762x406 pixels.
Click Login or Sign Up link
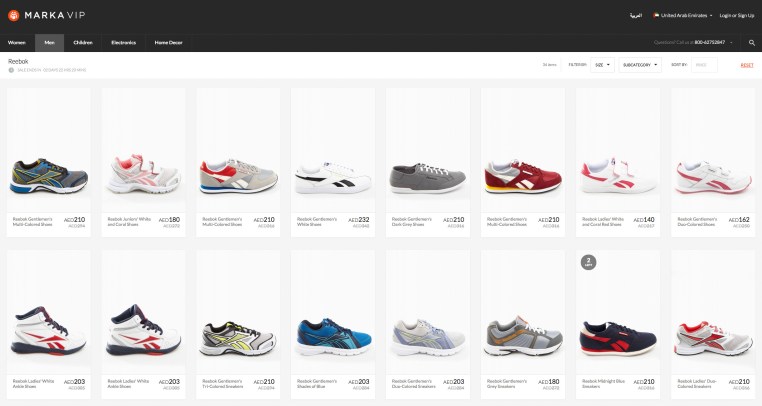tap(738, 16)
